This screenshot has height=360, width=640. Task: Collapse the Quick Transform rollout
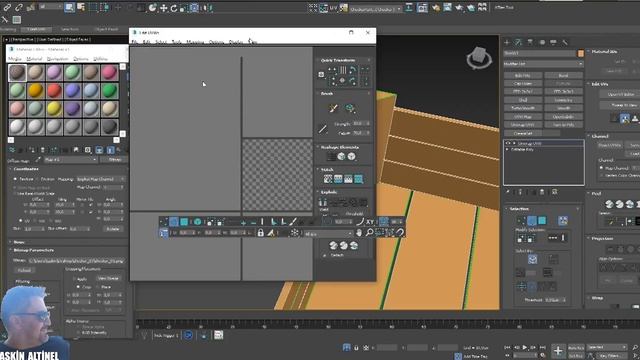(338, 60)
